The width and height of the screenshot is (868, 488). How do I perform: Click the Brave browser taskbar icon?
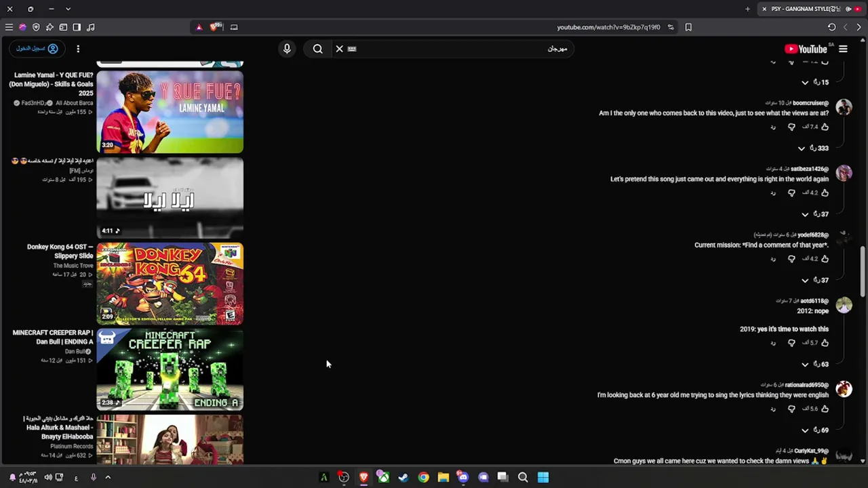(x=363, y=477)
